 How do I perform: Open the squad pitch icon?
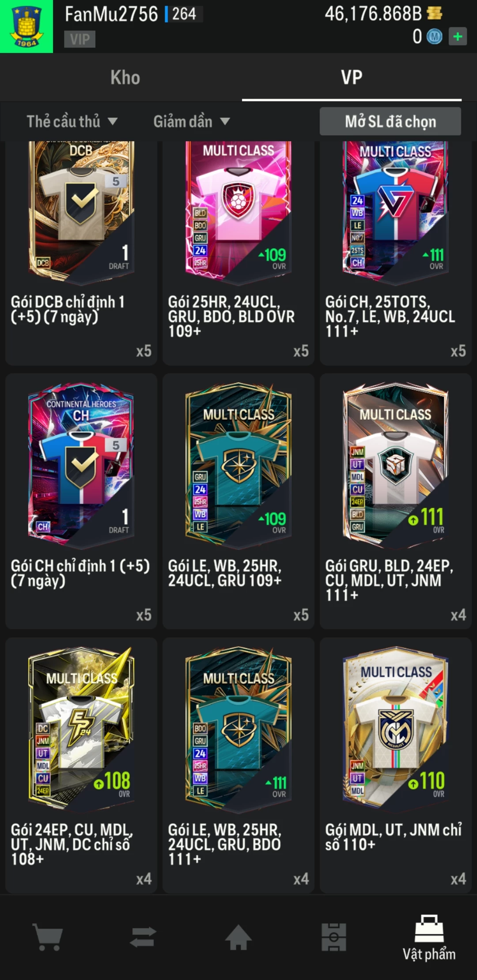coord(334,937)
